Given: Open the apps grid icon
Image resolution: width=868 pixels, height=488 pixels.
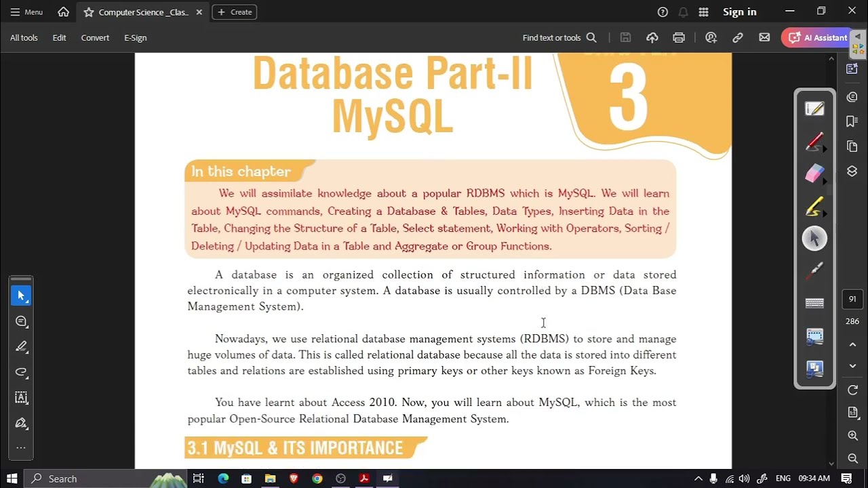Looking at the screenshot, I should 703,12.
